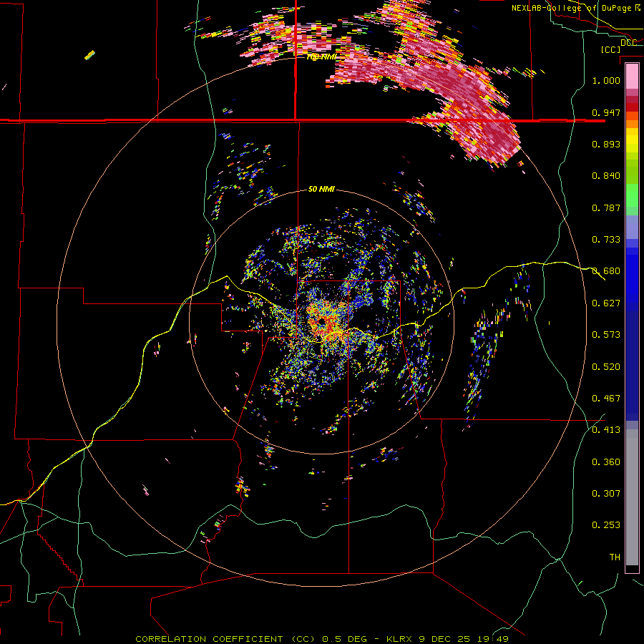
Task: Pick the light pink top color bar segment
Action: point(632,77)
